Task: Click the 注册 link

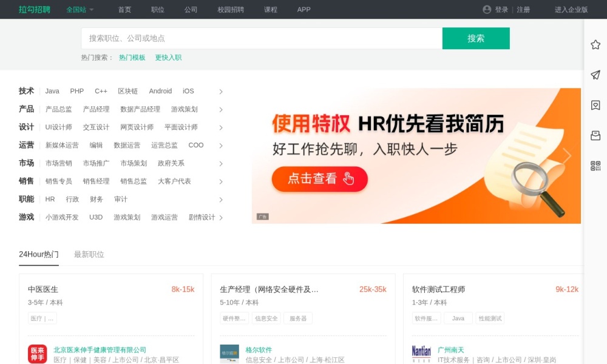Action: [x=523, y=10]
